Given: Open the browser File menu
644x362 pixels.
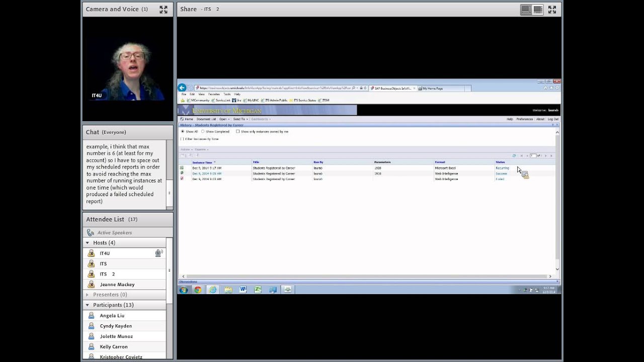Looking at the screenshot, I should (x=184, y=94).
